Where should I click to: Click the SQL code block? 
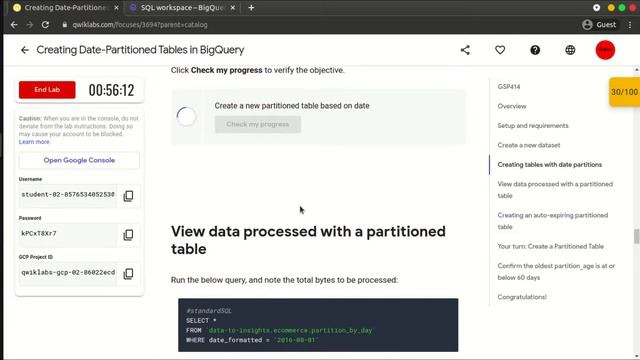point(318,325)
